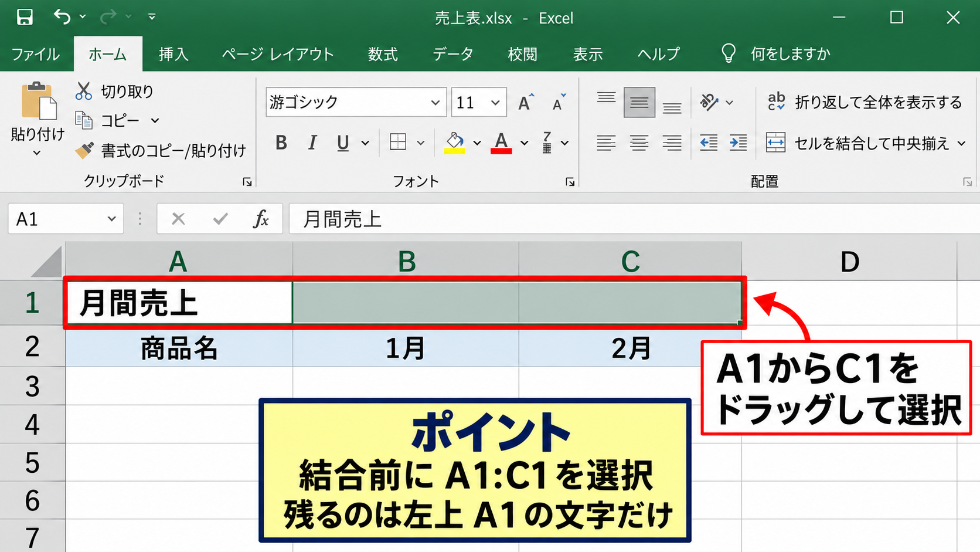980x552 pixels.
Task: Open the ファイル menu tab
Action: click(x=36, y=54)
